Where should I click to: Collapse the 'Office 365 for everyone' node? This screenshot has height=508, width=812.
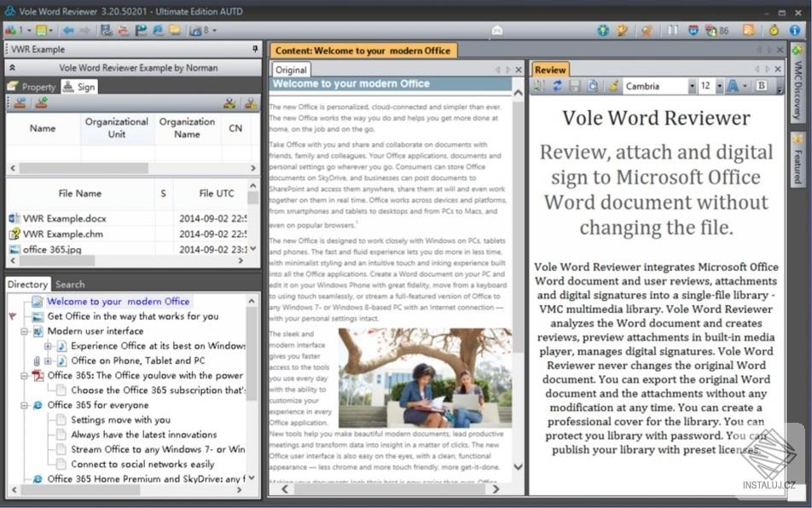[25, 405]
